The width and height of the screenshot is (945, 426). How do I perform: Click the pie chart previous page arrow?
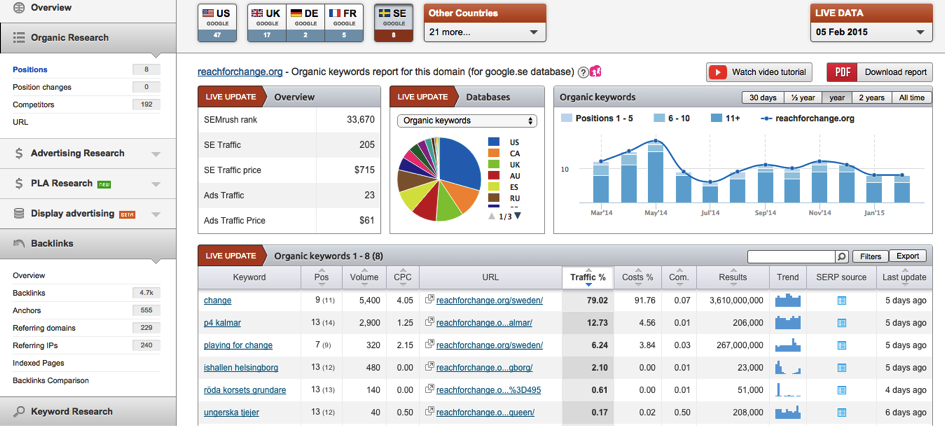point(492,216)
